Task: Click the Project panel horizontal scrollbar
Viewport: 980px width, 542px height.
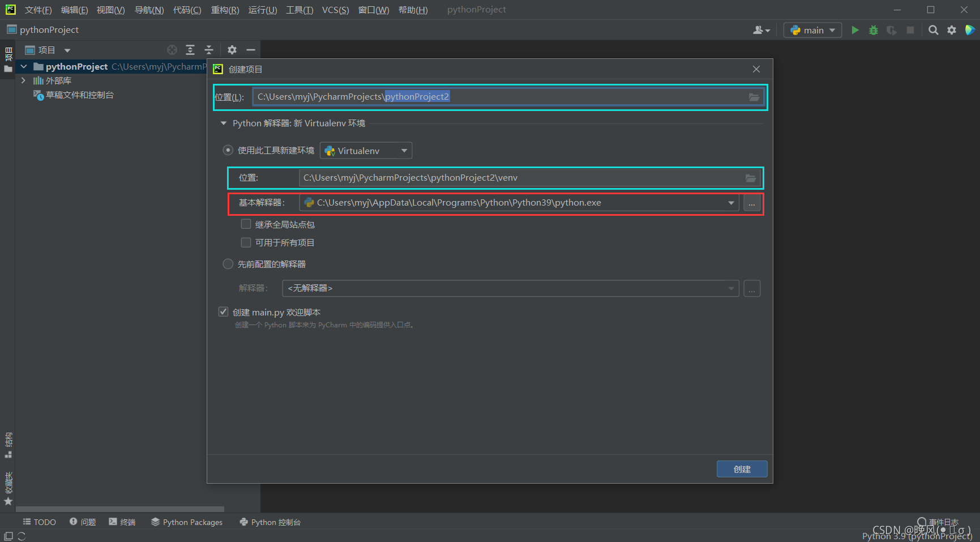Action: tap(120, 509)
